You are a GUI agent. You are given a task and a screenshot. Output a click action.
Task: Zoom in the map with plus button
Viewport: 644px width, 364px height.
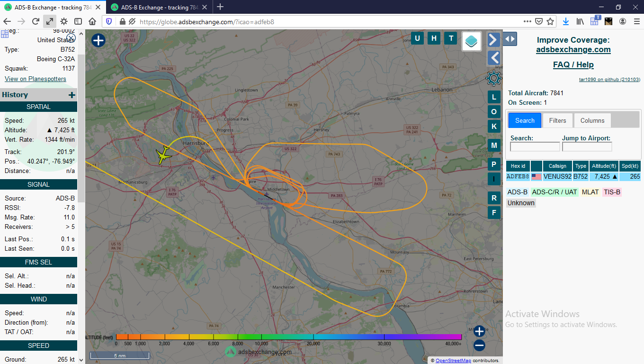pyautogui.click(x=479, y=331)
